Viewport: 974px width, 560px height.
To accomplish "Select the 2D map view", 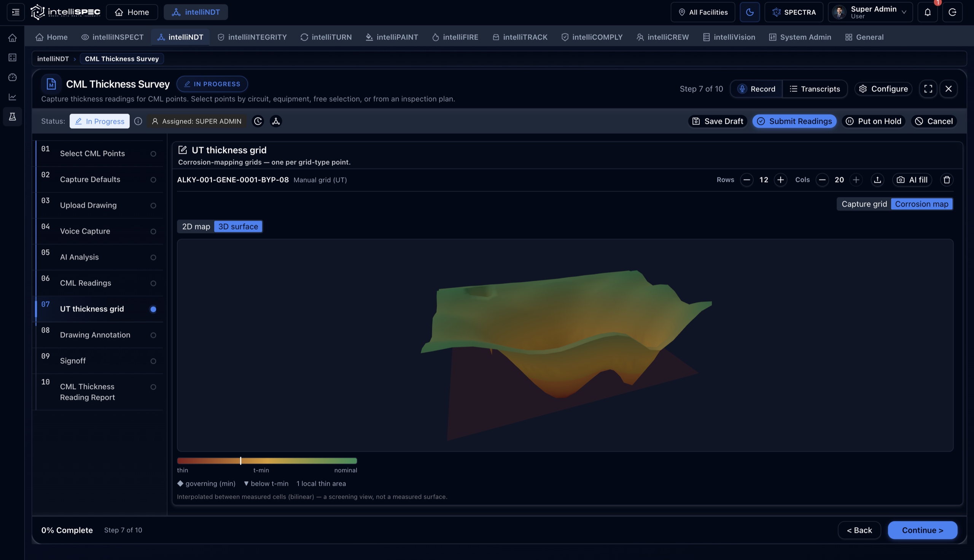I will (x=196, y=226).
